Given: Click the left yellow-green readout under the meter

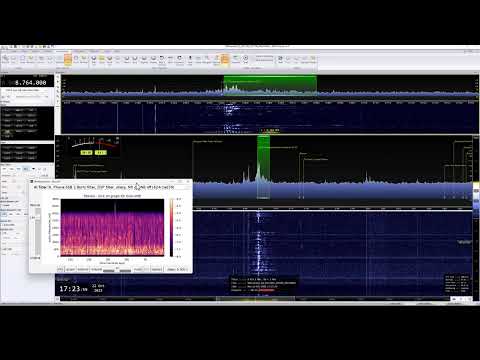Looking at the screenshot, I should 87,152.
